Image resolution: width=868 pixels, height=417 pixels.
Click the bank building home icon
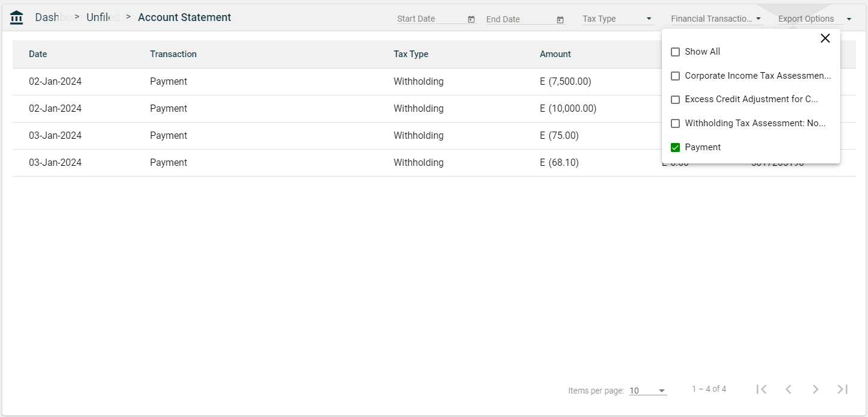point(17,18)
